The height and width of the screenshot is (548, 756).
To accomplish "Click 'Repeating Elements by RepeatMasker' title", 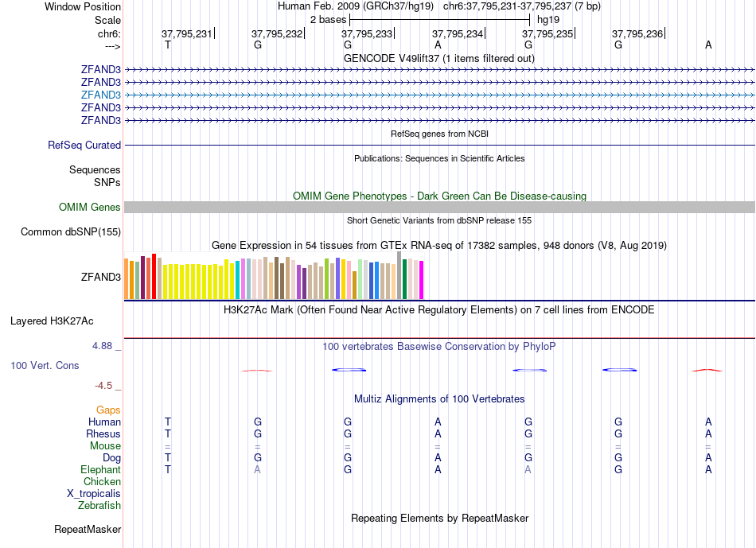I will click(440, 518).
